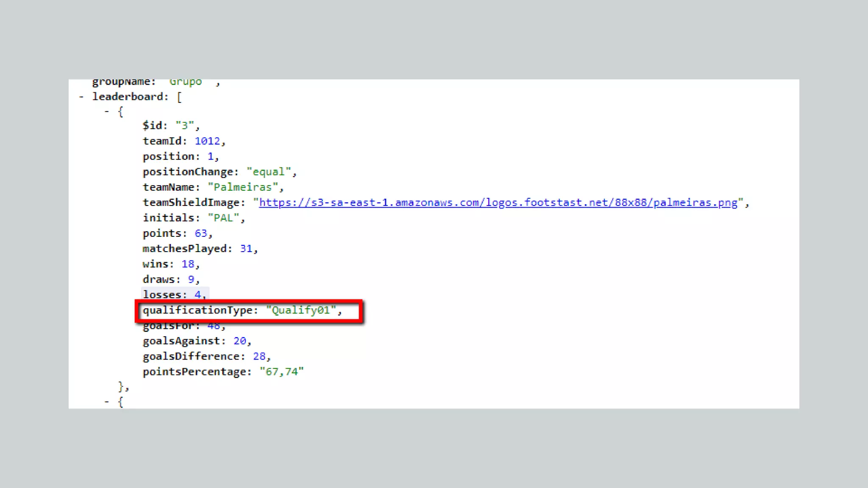This screenshot has width=868, height=488.
Task: Collapse the second leaderboard object
Action: coord(107,401)
